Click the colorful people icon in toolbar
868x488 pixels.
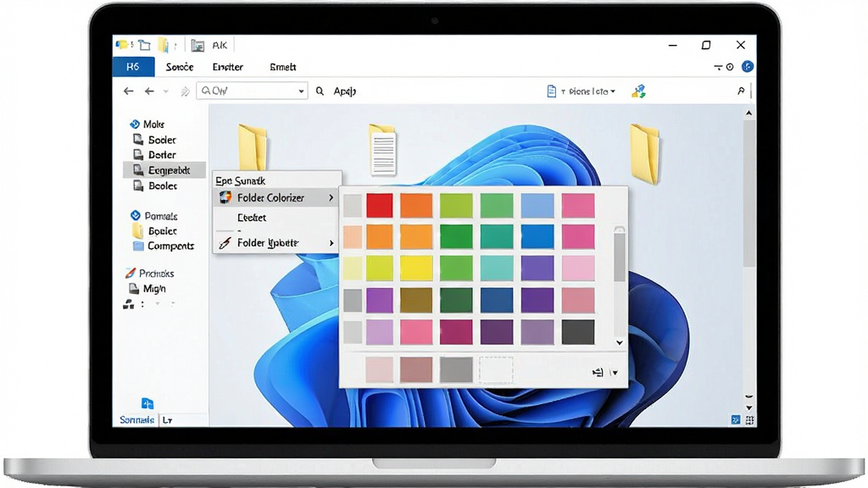tap(639, 91)
